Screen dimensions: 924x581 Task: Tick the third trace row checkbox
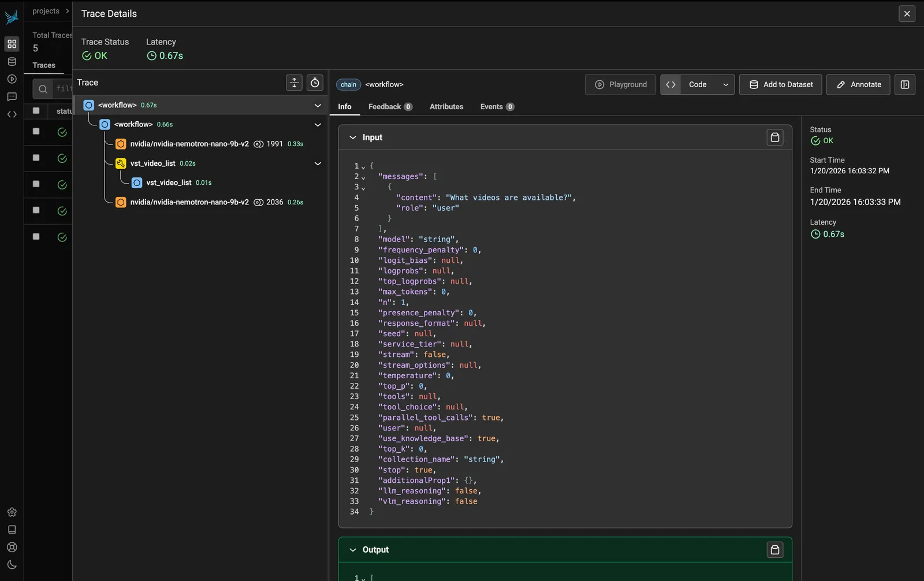point(36,184)
